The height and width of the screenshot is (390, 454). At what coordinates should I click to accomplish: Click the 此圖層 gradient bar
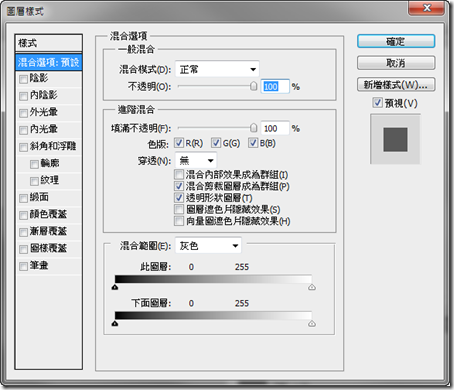213,279
